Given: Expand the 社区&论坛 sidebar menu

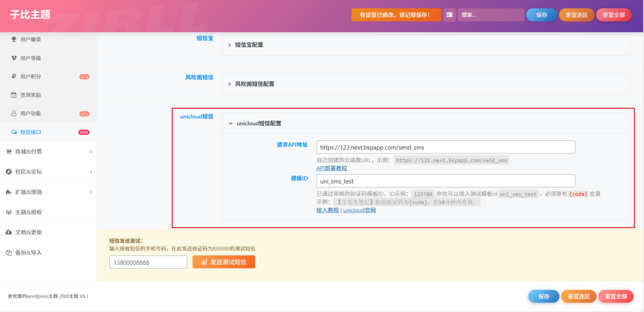Looking at the screenshot, I should pyautogui.click(x=47, y=171).
